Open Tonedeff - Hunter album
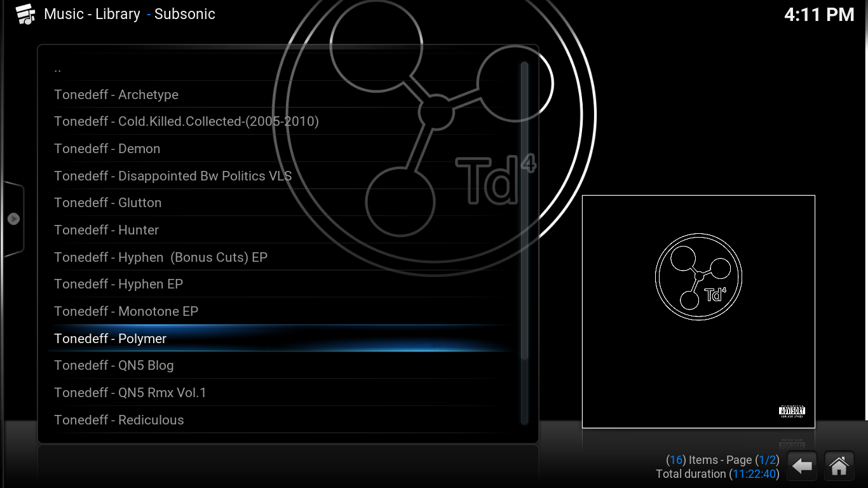The image size is (868, 488). (x=107, y=230)
